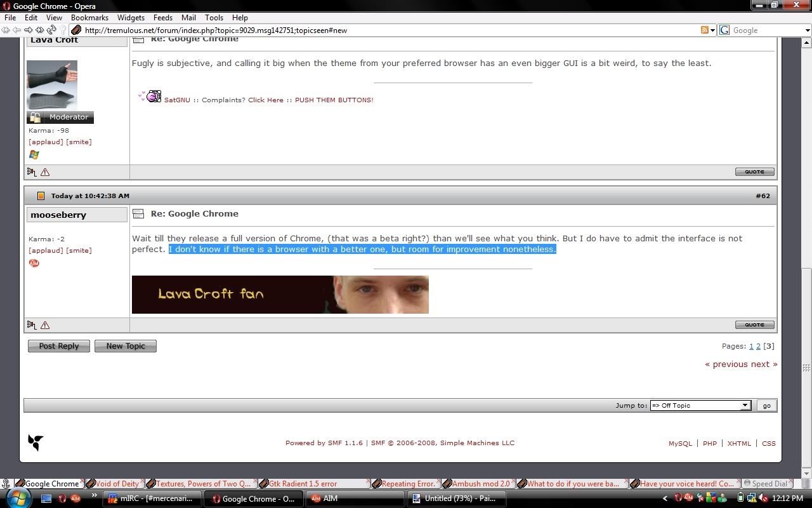
Task: Click the Tremulous logo in footer
Action: (36, 443)
